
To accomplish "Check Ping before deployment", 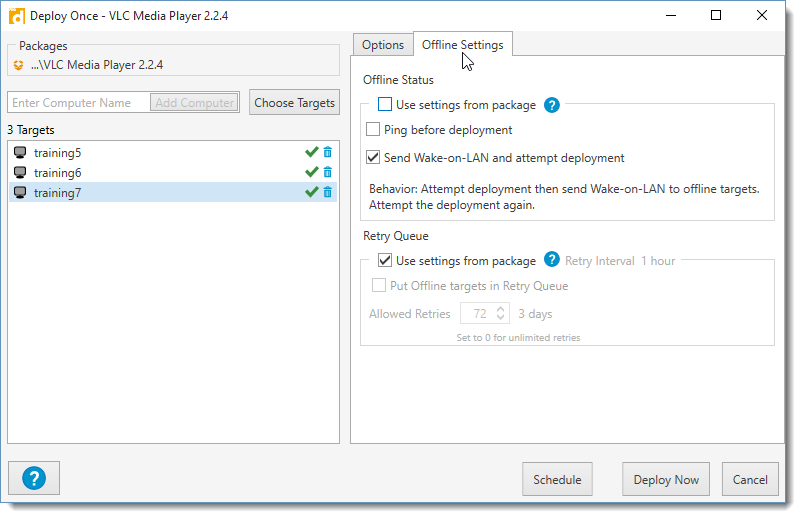I will click(x=373, y=130).
